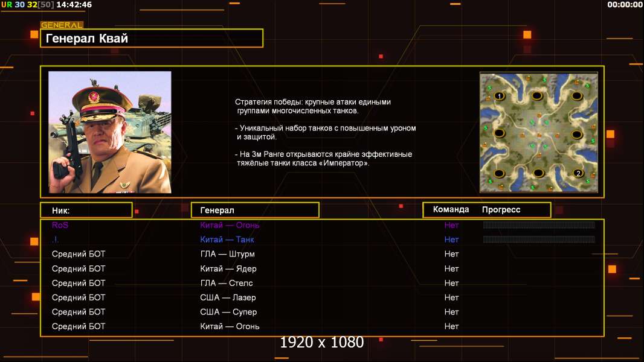
Task: Click the Прогресс column header
Action: tap(501, 210)
